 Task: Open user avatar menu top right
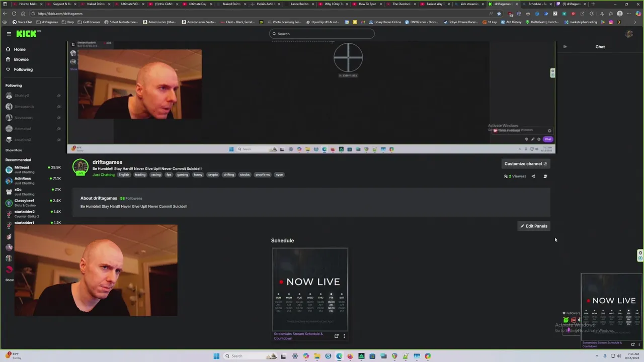point(629,34)
